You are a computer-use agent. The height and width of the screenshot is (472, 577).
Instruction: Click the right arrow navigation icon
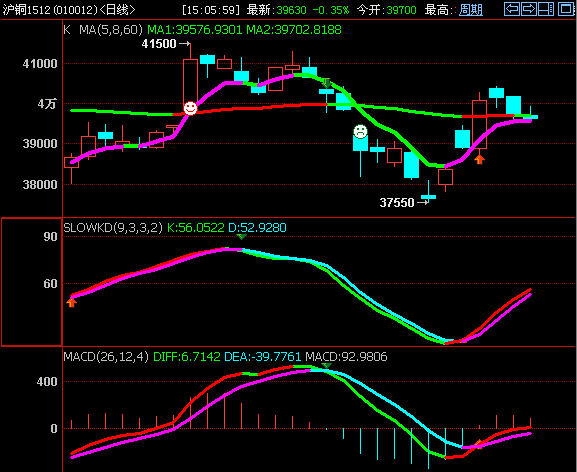click(529, 9)
